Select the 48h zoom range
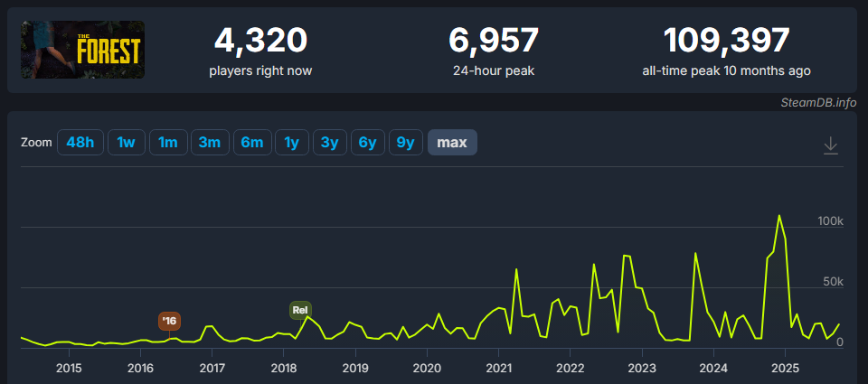This screenshot has height=384, width=868. (x=80, y=143)
